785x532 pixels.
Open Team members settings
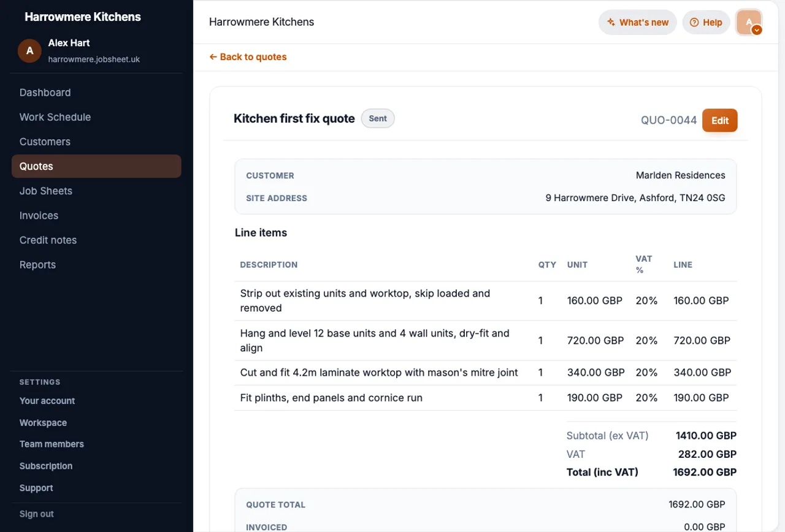point(52,444)
